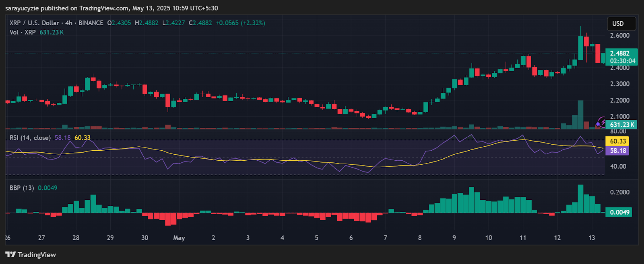
Task: Click the TradingView wordmark text
Action: 37,255
